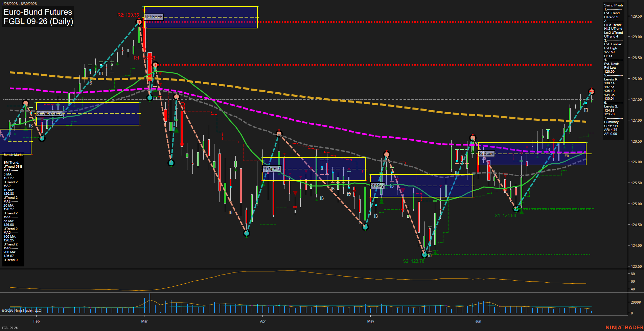Click the R2: 129.36 resistance label
This screenshot has width=644, height=331.
[x=128, y=15]
